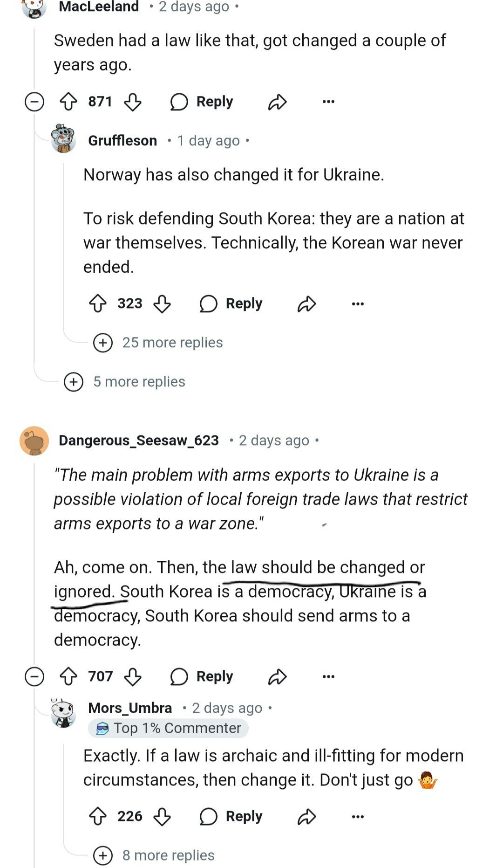The width and height of the screenshot is (503, 868).
Task: Collapse MacLeeland's comment thread
Action: 34,102
